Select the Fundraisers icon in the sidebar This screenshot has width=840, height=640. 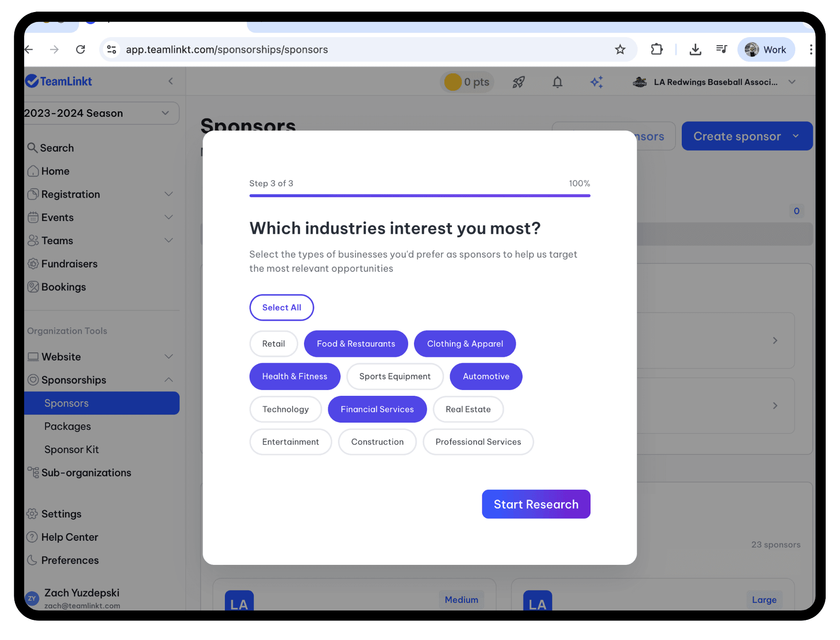pos(33,263)
